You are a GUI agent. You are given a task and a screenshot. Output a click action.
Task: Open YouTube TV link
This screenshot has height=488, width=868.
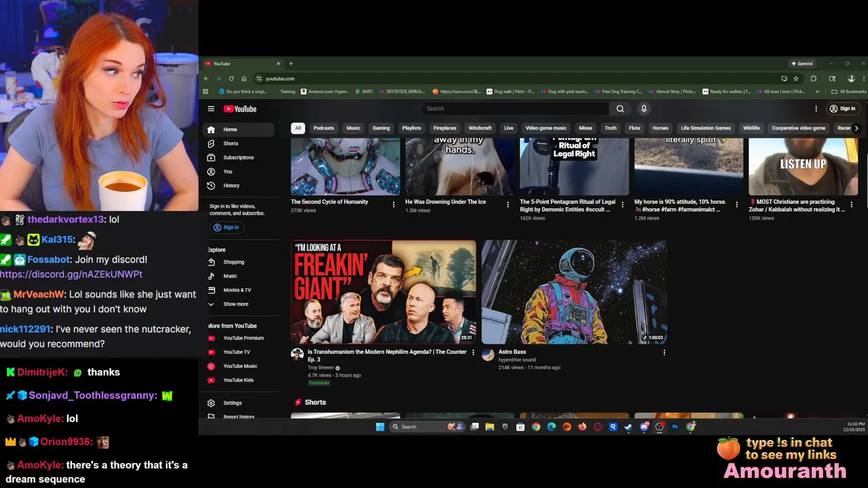(x=240, y=352)
